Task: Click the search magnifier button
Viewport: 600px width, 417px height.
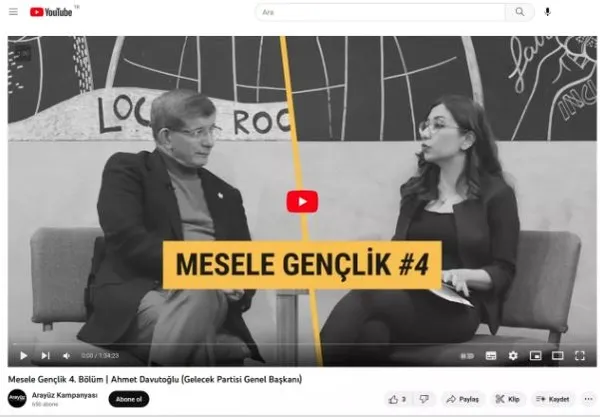Action: (x=519, y=12)
